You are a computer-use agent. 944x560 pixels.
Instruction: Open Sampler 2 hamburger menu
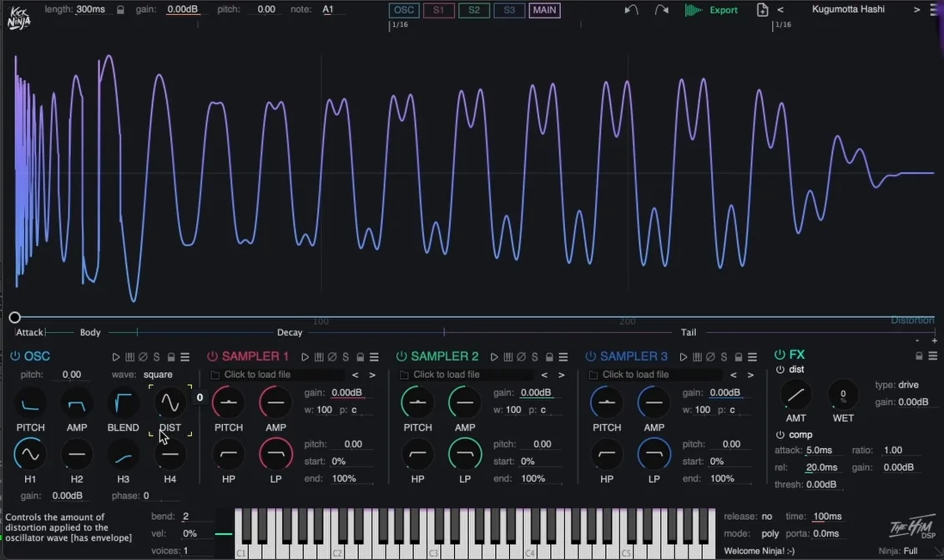[563, 357]
